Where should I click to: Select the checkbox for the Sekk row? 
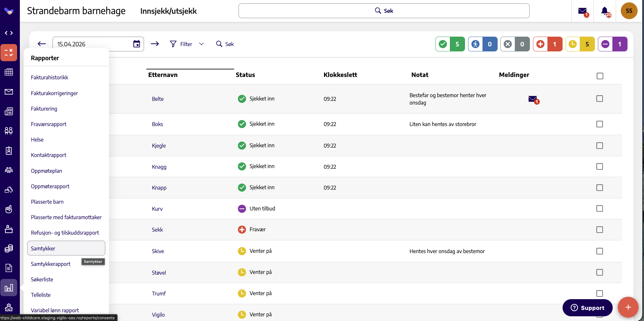(x=600, y=230)
